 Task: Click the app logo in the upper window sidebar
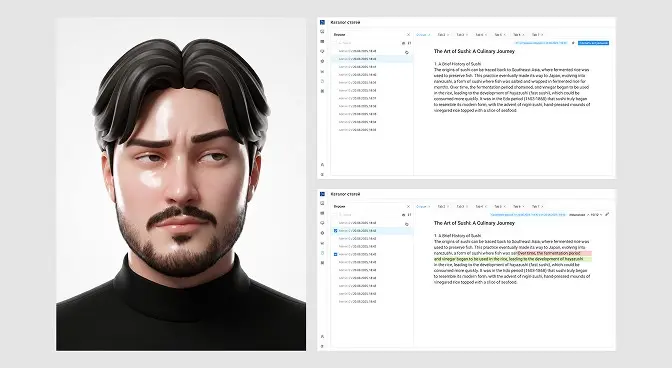(322, 22)
